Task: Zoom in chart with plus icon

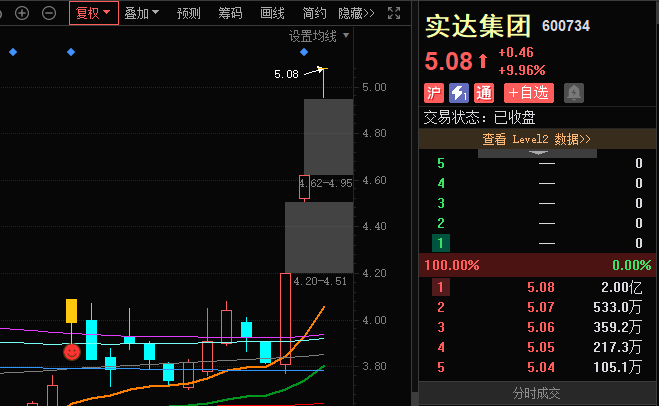Action: [x=22, y=13]
